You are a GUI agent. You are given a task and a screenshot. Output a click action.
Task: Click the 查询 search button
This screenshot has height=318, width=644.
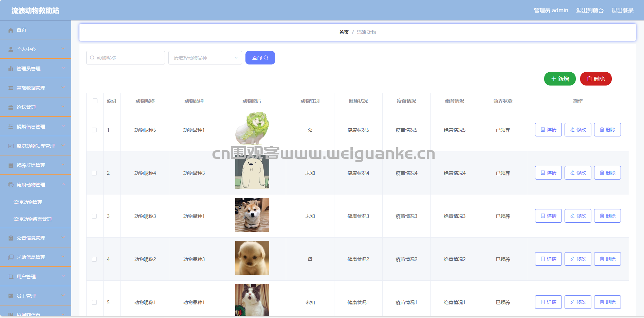click(x=260, y=58)
